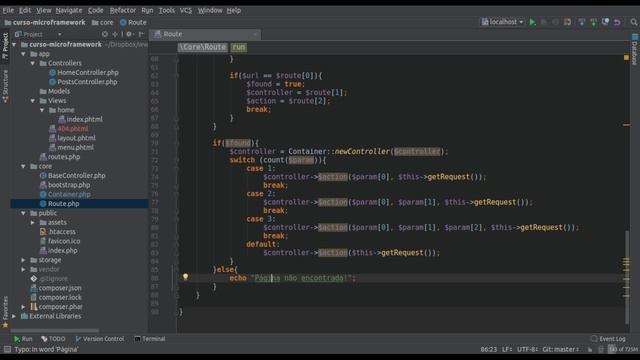
Task: Click the Revert/undo arrow toolbar icon
Action: [617, 22]
